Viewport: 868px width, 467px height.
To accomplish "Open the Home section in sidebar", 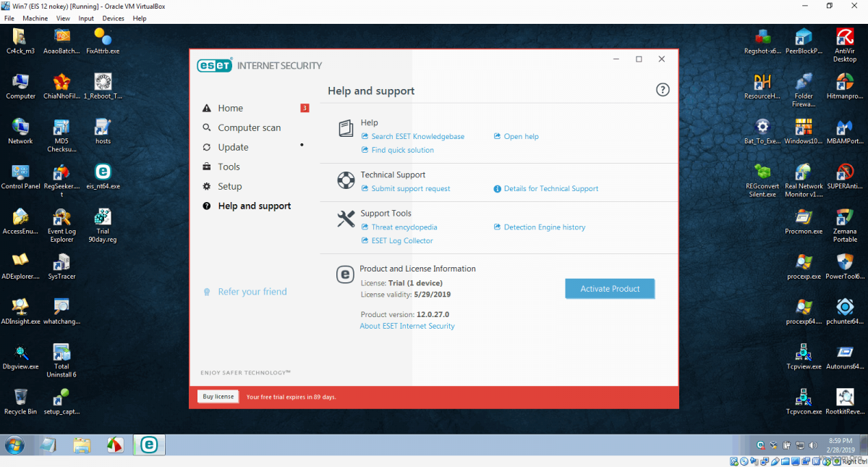I will click(x=230, y=109).
